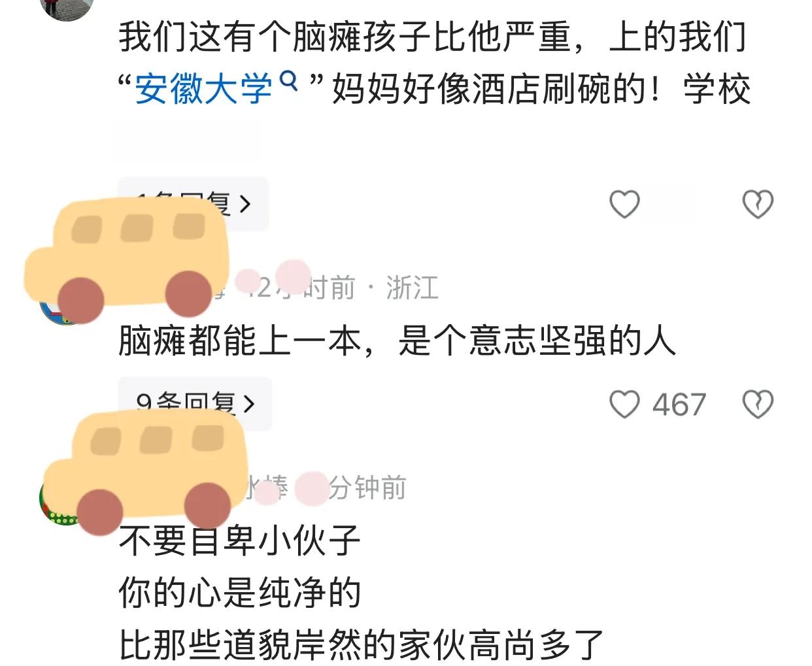Like the 安徽大学 comment with heart icon
The height and width of the screenshot is (666, 812).
[624, 204]
